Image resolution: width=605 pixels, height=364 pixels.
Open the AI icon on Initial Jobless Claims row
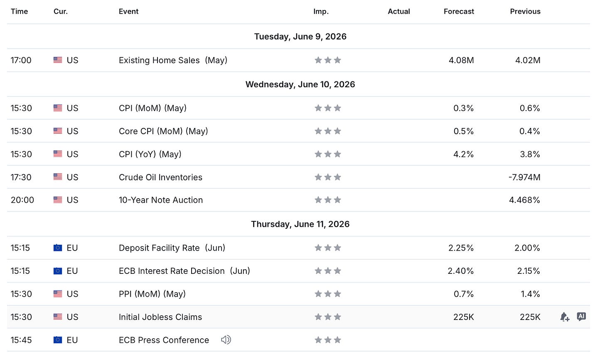coord(581,317)
